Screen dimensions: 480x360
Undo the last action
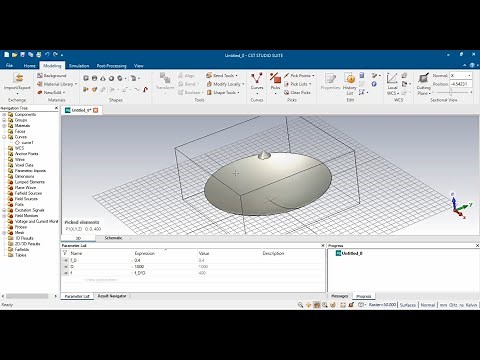47,54
